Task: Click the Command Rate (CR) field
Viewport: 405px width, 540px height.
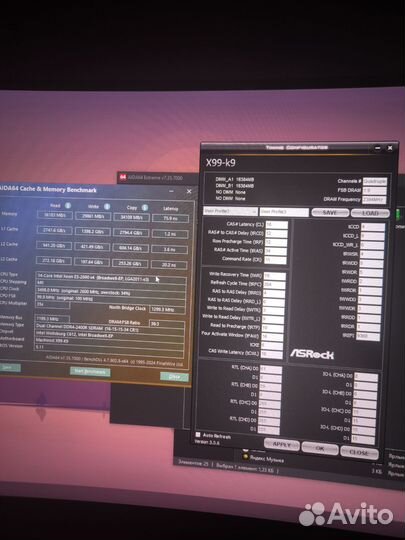Action: tap(275, 260)
